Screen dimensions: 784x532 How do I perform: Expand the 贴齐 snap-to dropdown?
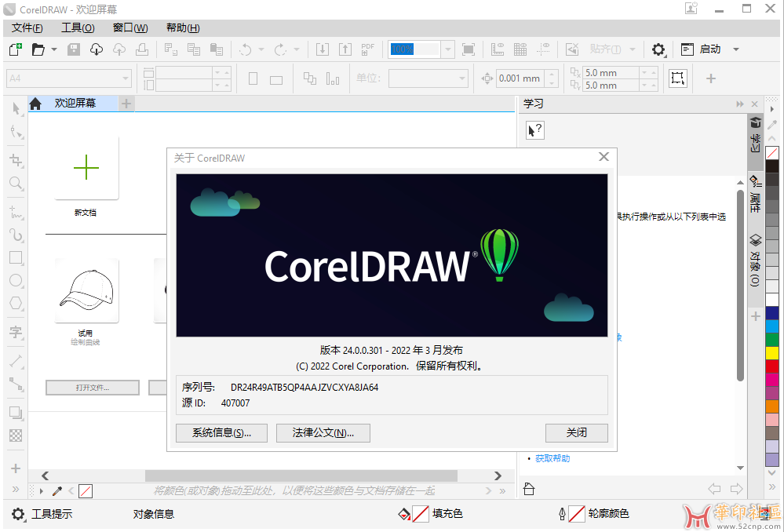(632, 49)
